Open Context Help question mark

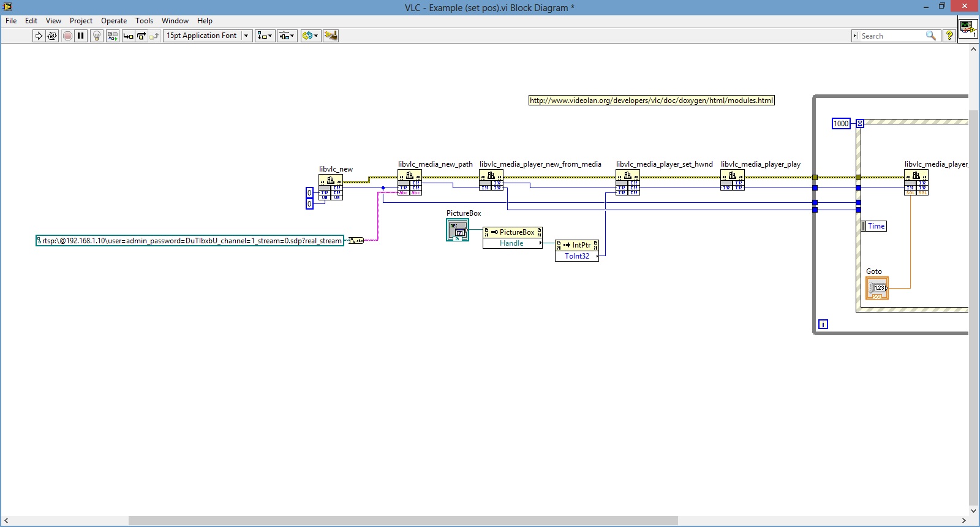tap(949, 36)
